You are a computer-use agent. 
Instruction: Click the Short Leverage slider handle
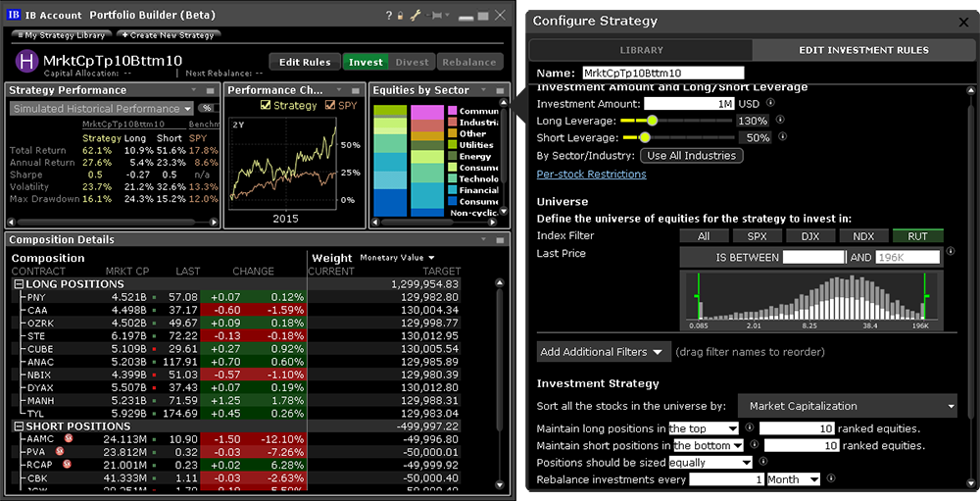645,137
